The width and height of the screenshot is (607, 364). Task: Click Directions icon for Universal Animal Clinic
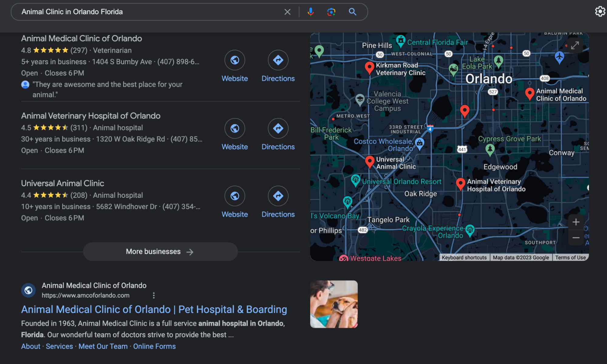tap(278, 196)
